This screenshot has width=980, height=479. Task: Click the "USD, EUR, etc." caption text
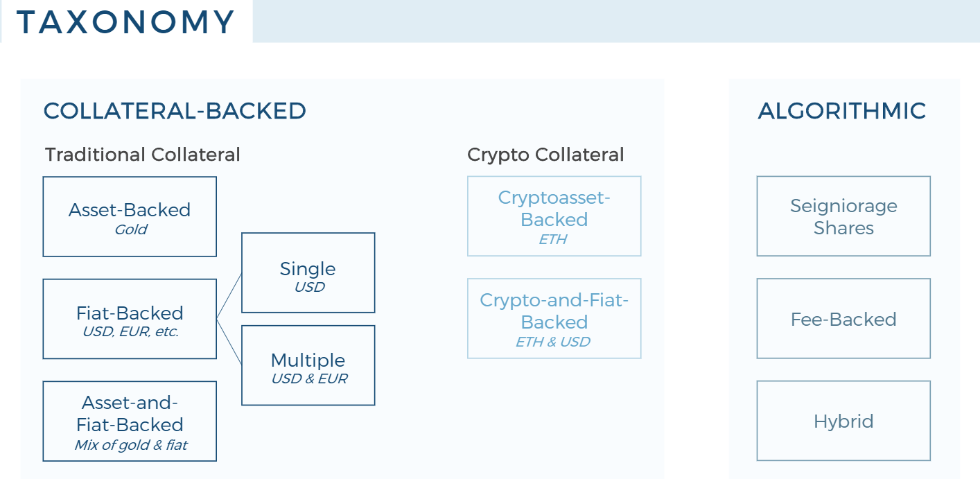tap(130, 332)
